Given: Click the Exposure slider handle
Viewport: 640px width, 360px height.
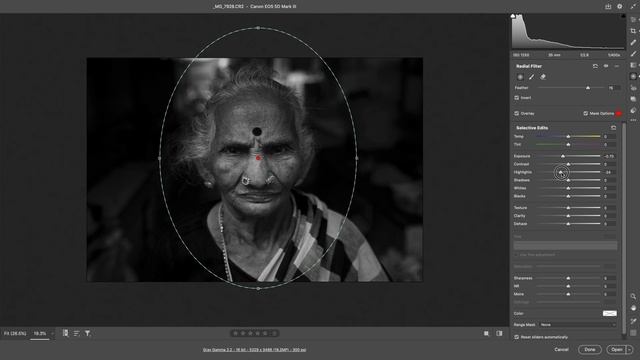Looking at the screenshot, I should point(563,156).
